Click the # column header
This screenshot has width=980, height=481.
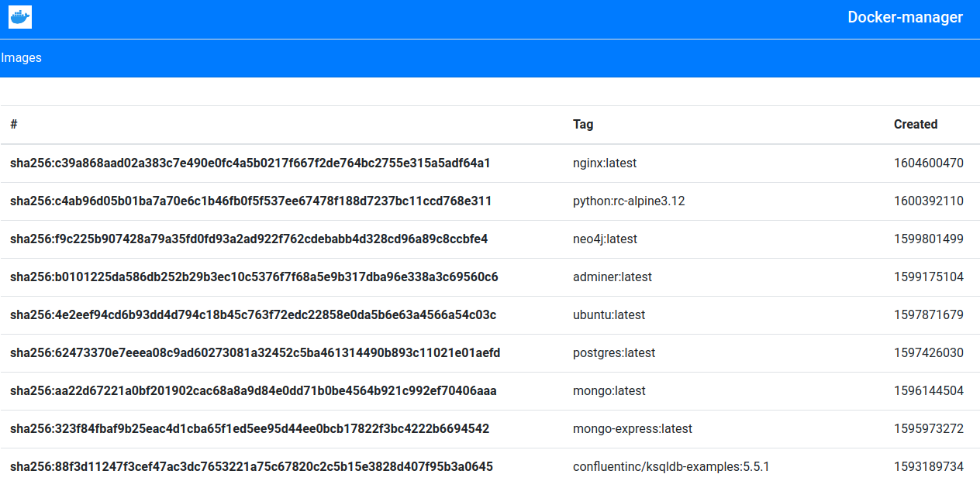coord(14,124)
